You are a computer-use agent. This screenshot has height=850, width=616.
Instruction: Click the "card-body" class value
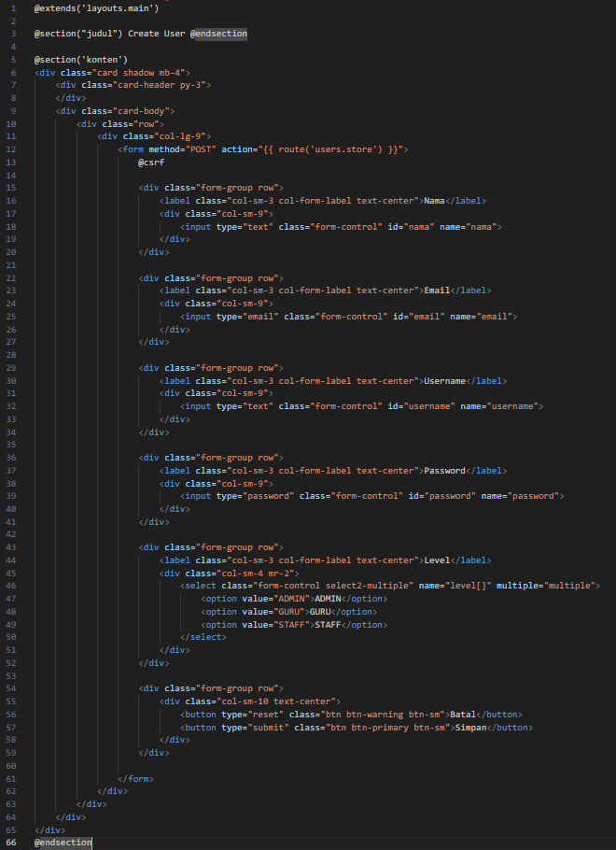tap(141, 111)
